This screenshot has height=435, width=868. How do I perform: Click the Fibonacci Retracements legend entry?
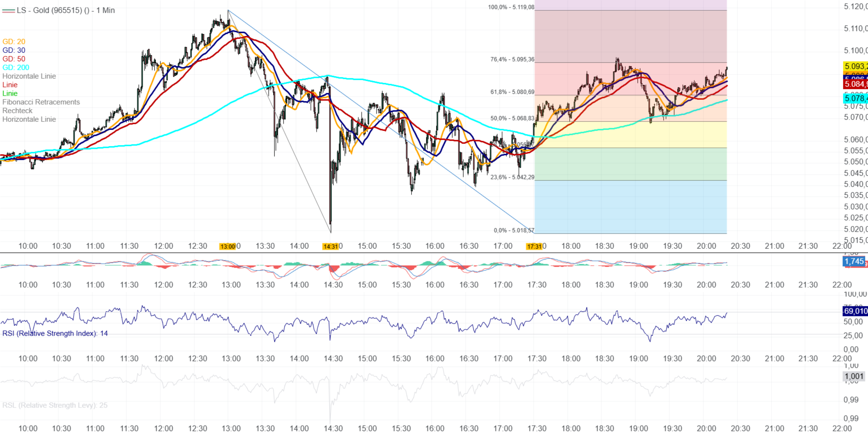click(41, 102)
